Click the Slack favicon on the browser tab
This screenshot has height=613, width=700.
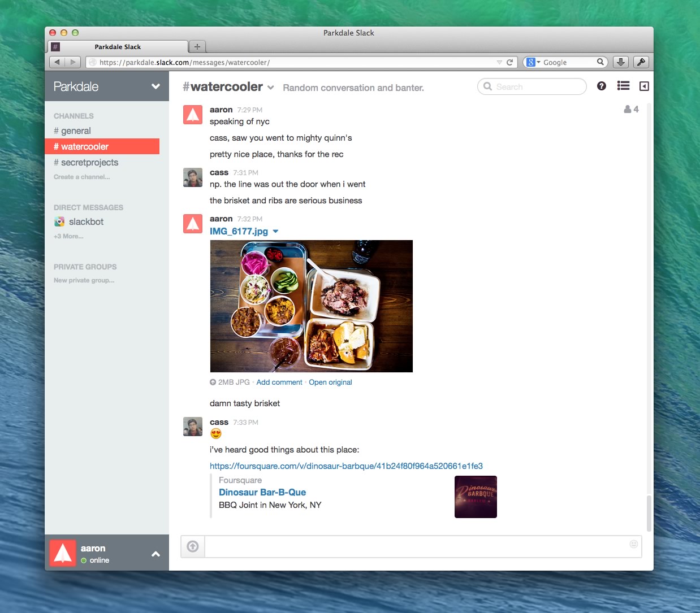(55, 47)
